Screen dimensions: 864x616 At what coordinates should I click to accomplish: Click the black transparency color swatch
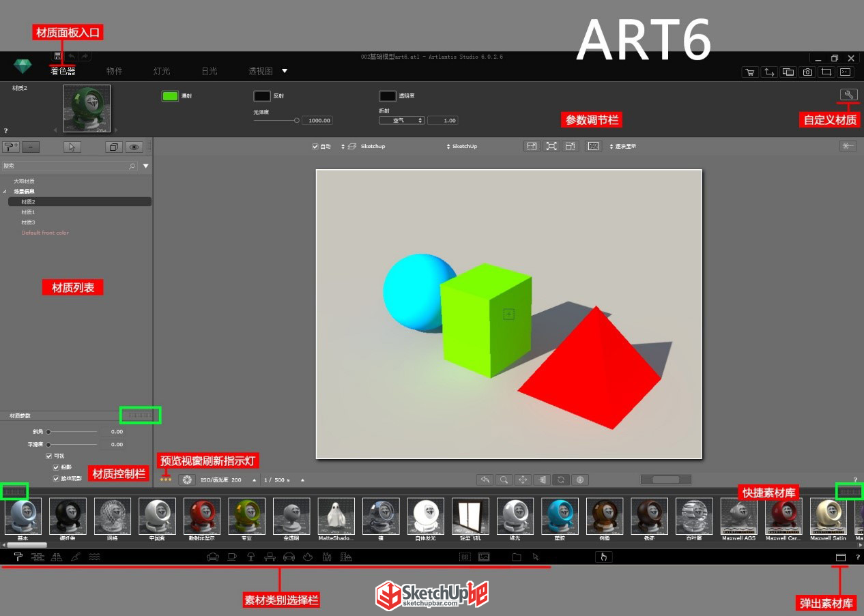tap(388, 96)
